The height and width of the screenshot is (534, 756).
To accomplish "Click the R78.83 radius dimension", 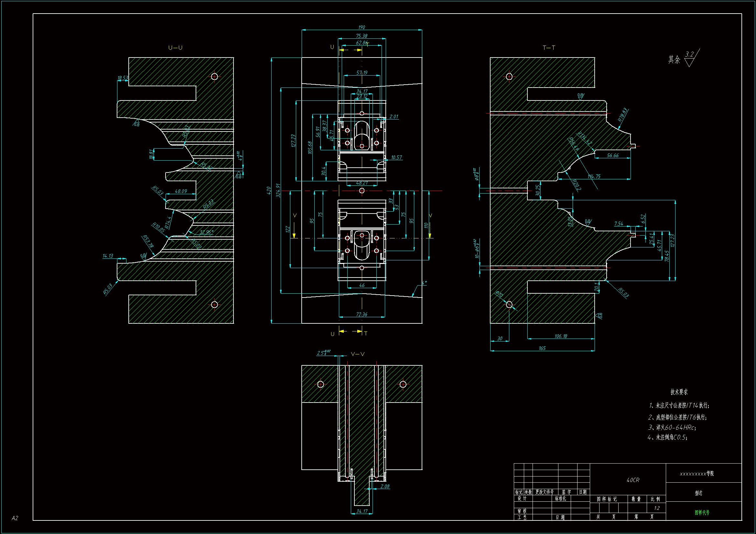I will (623, 115).
